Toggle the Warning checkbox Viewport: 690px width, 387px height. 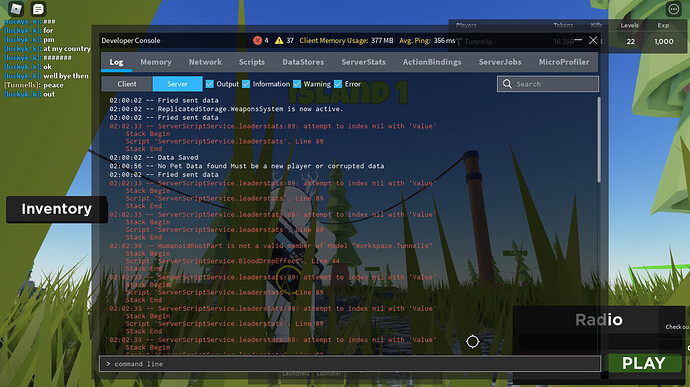click(x=297, y=84)
